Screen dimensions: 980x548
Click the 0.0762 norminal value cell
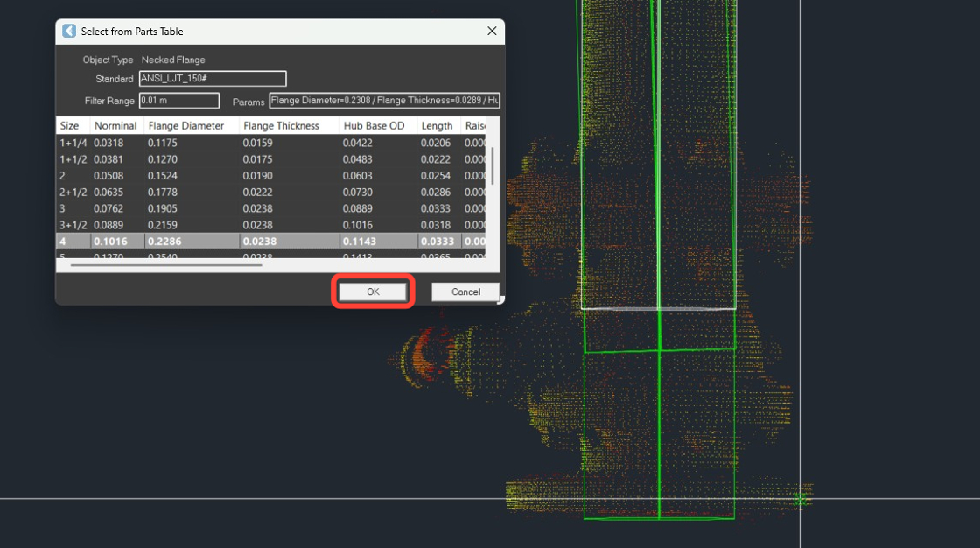[108, 208]
